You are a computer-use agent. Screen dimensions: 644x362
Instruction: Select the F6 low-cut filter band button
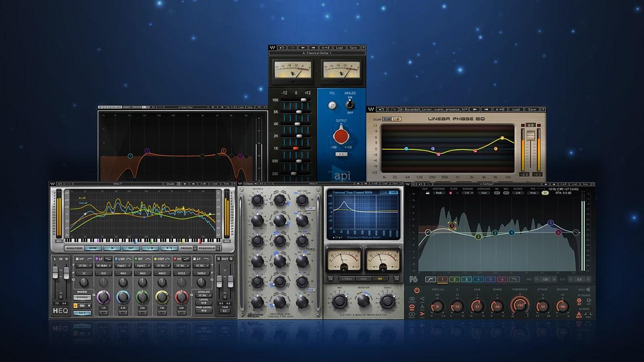(x=431, y=279)
